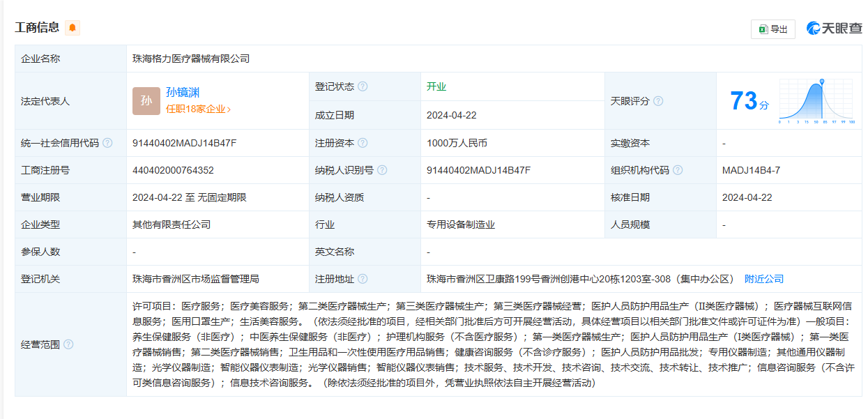Click the 工商信息 section heading
868x419 pixels.
click(37, 28)
